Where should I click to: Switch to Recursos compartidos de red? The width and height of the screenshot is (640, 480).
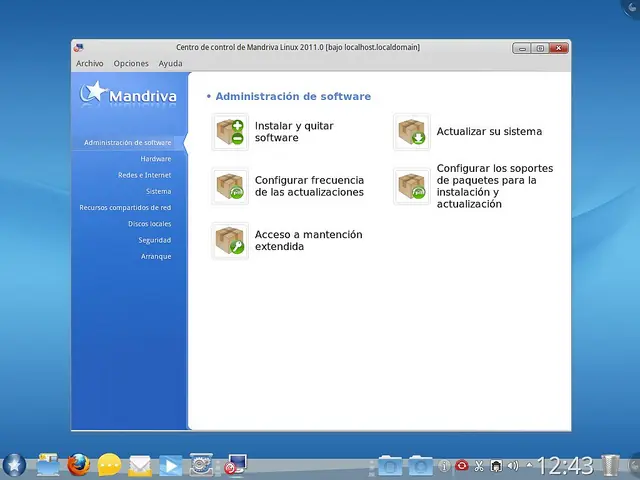(x=125, y=208)
